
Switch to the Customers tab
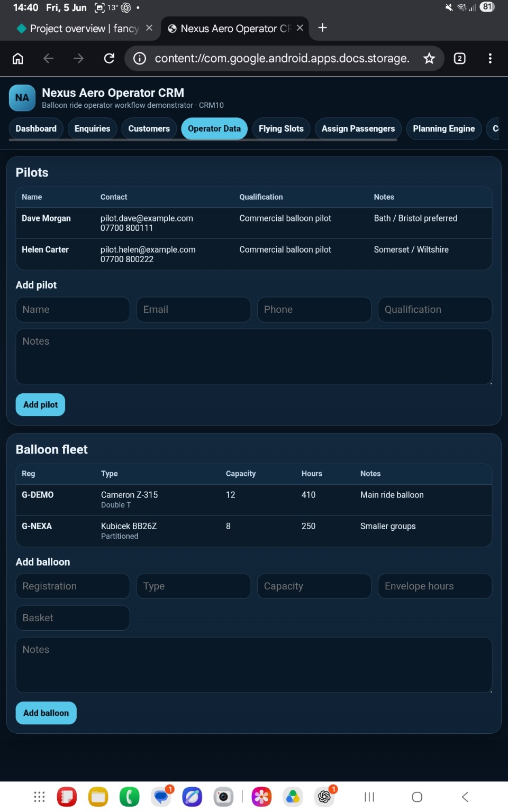coord(149,128)
